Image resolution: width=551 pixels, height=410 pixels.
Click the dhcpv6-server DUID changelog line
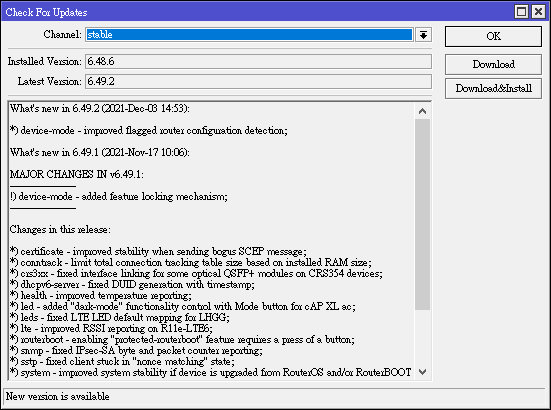(132, 285)
